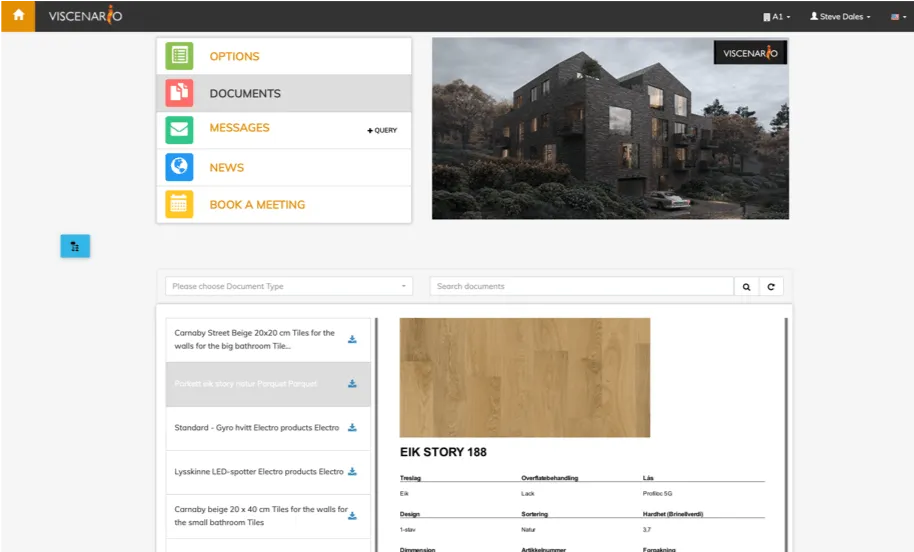Click the Overflatebehandling column header

(550, 478)
